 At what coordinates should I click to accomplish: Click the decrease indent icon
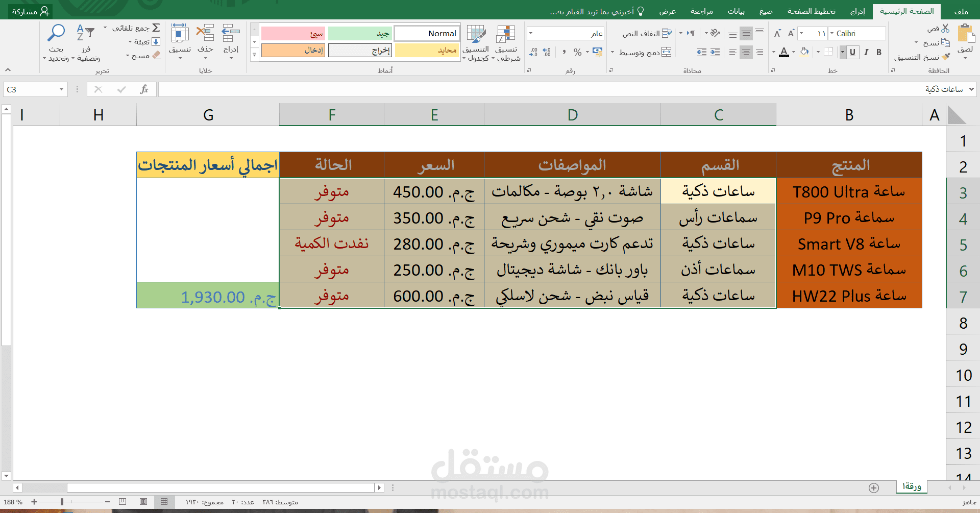(x=715, y=52)
